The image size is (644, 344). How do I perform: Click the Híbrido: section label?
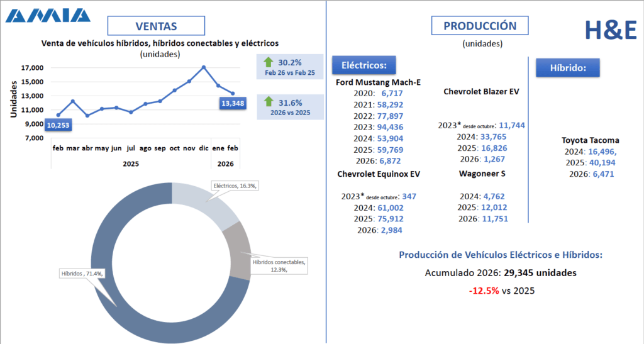[x=567, y=67]
